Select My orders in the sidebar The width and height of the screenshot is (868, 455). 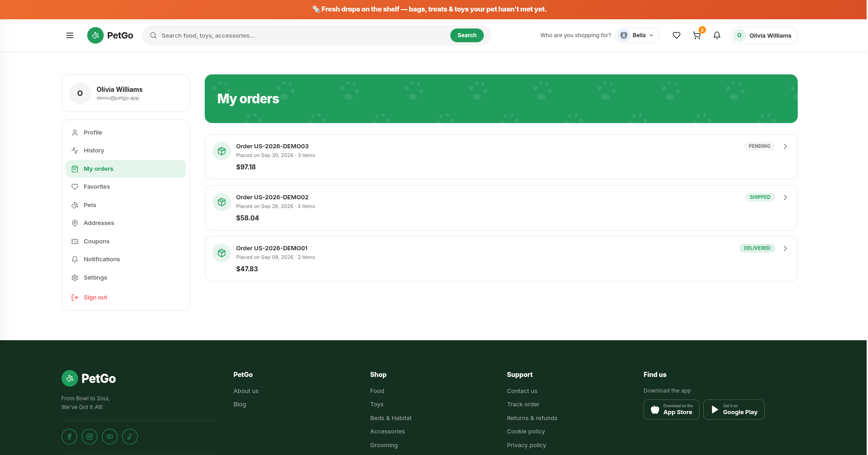[x=126, y=169]
